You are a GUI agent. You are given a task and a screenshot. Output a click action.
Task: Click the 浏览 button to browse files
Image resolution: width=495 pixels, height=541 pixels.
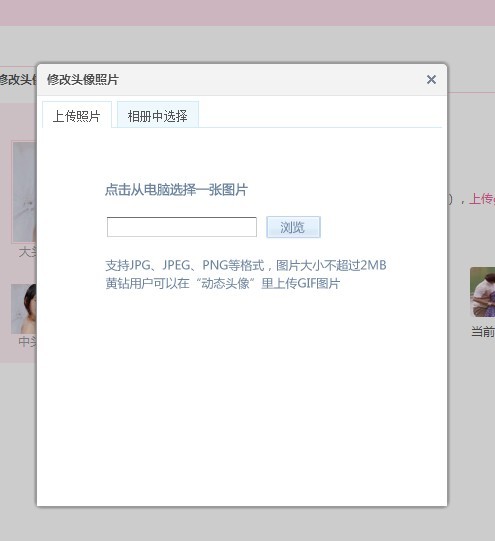293,227
